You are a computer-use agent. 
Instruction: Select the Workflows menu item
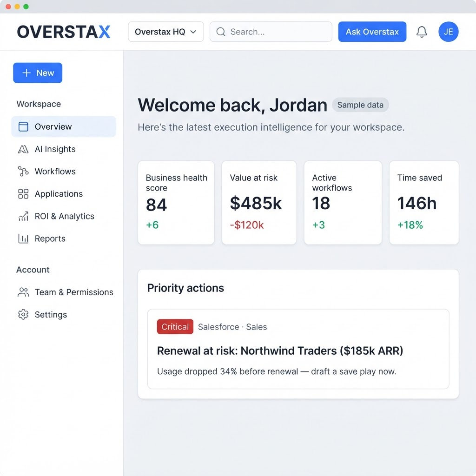click(64, 171)
